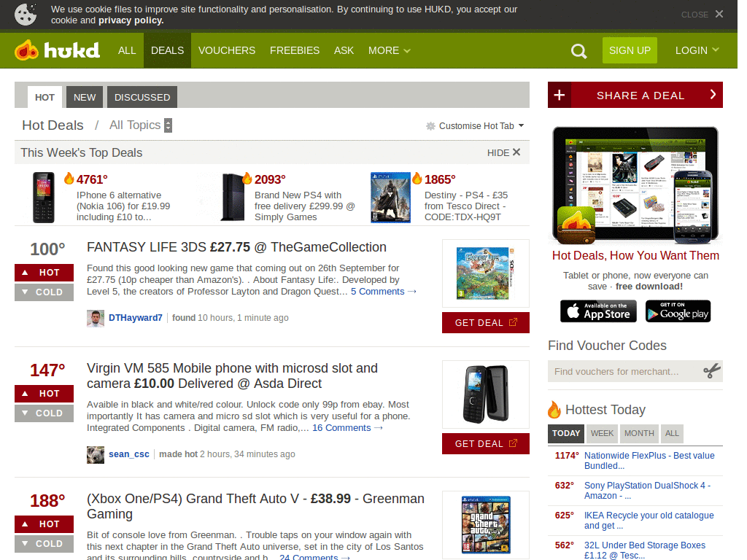Click the flame icon next to Hottest Today
The width and height of the screenshot is (747, 560).
click(x=554, y=410)
